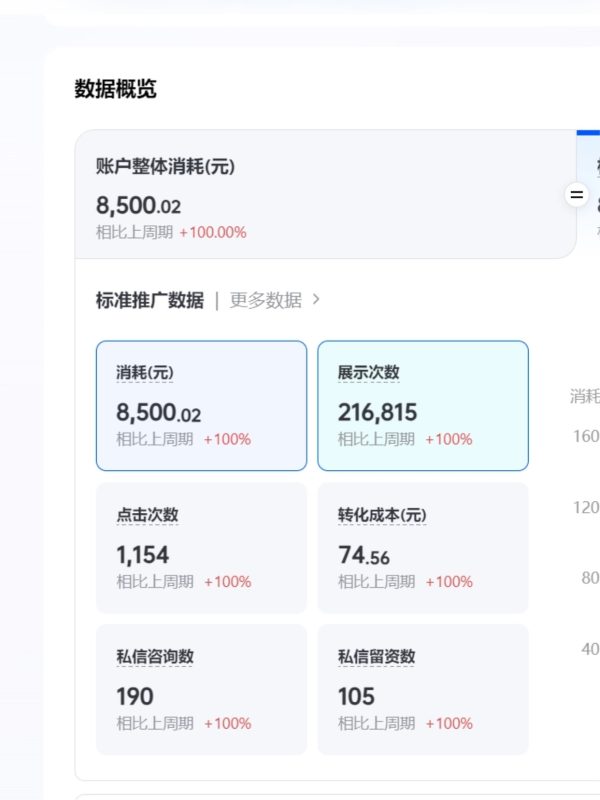Viewport: 600px width, 800px height.
Task: Switch to the 标准推广数据 tab
Action: click(x=149, y=300)
